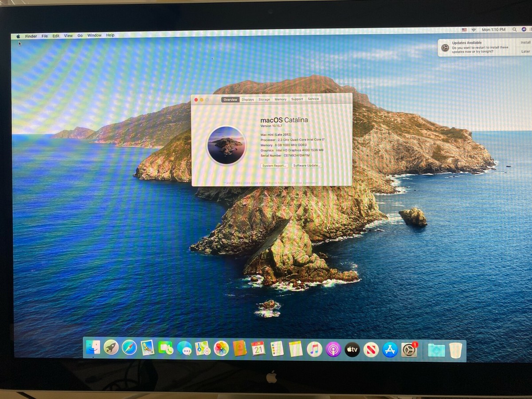Click Mac mini (Late 2012) text
The image size is (532, 399).
tap(276, 134)
